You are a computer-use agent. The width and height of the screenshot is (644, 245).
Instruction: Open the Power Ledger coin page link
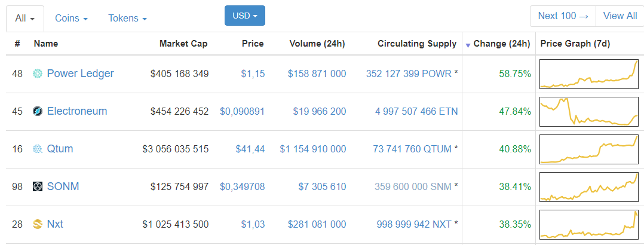click(80, 73)
